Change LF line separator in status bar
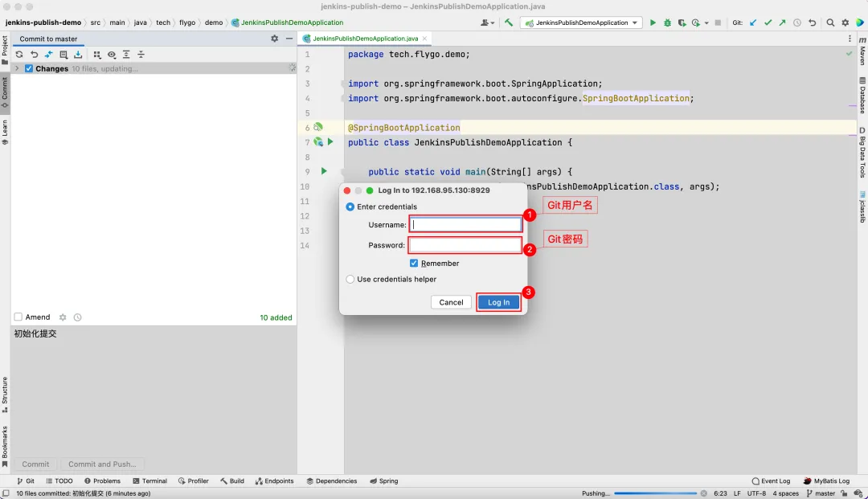This screenshot has width=868, height=499. click(737, 493)
